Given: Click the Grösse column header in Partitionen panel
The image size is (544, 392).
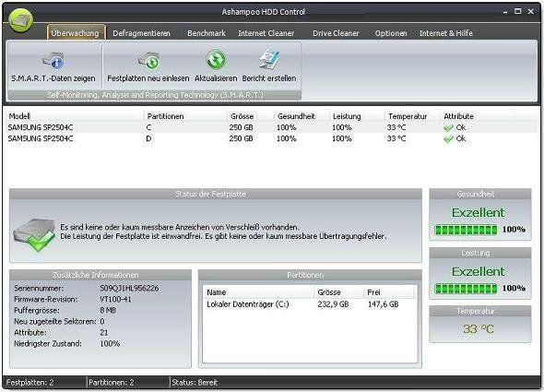Looking at the screenshot, I should pos(338,292).
